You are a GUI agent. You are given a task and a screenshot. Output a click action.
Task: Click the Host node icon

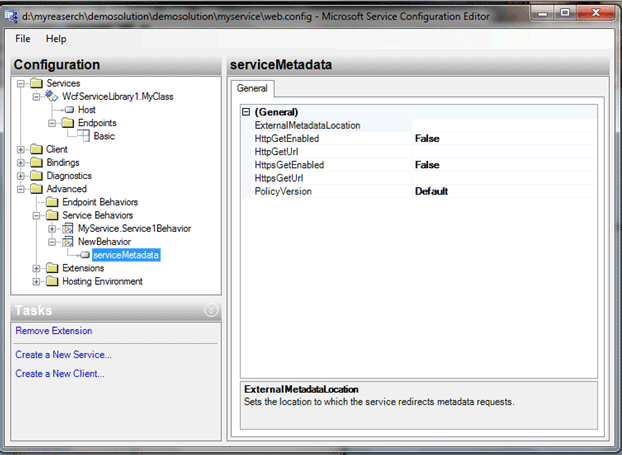pos(69,110)
